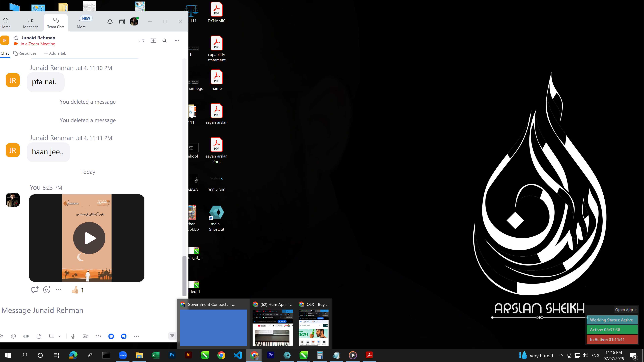644x362 pixels.
Task: Open the first blue app icon in composer
Action: coord(111,336)
